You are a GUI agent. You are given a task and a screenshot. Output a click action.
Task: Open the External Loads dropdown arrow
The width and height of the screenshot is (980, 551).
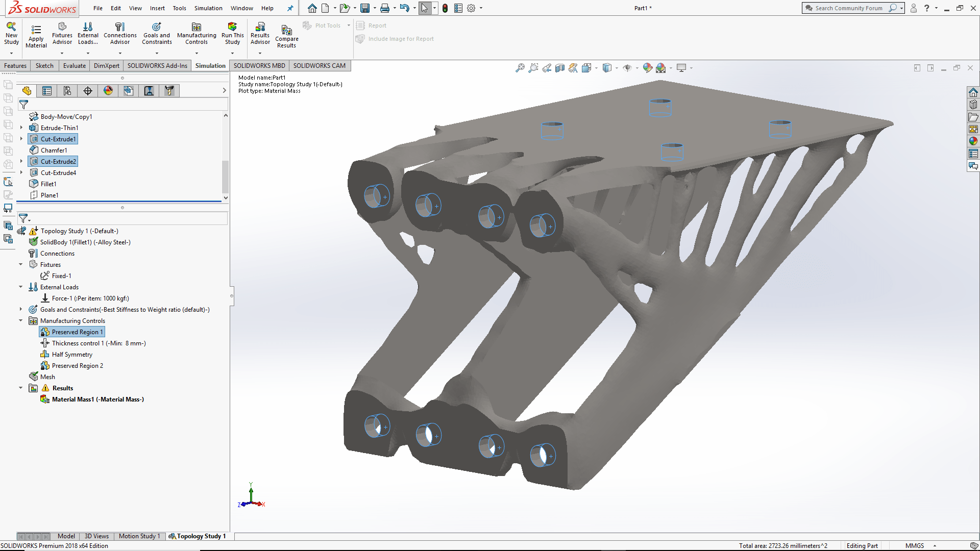(x=88, y=53)
